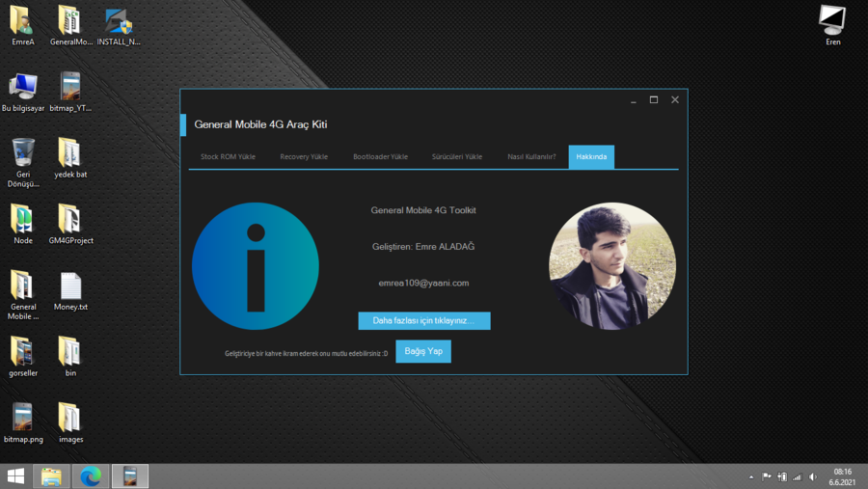The width and height of the screenshot is (868, 489).
Task: Select the Money.txt file icon
Action: coord(70,290)
